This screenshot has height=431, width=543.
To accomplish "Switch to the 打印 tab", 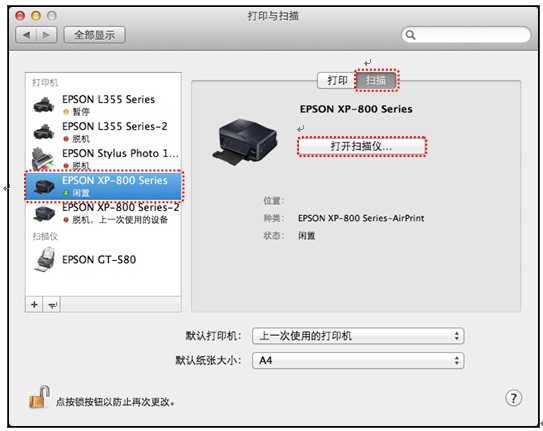I will coord(337,81).
